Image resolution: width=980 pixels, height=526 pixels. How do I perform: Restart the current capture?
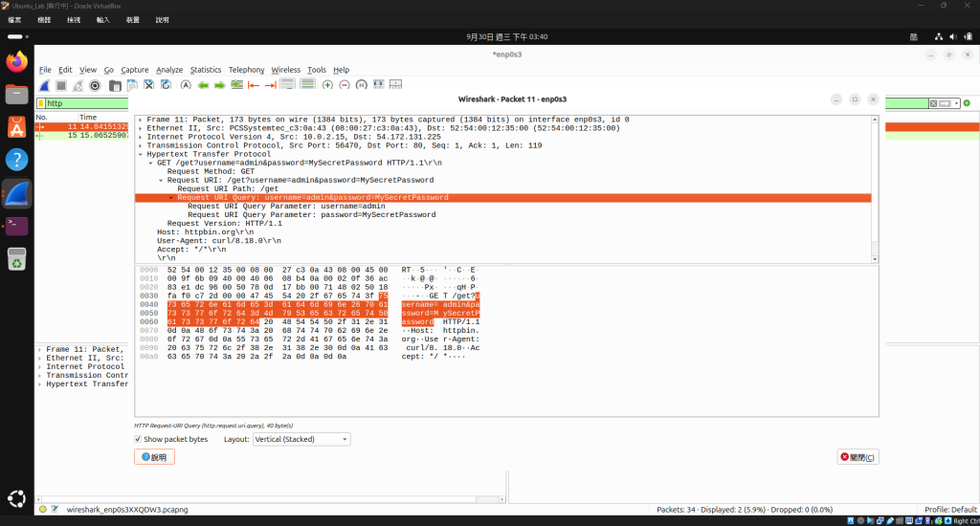click(78, 85)
